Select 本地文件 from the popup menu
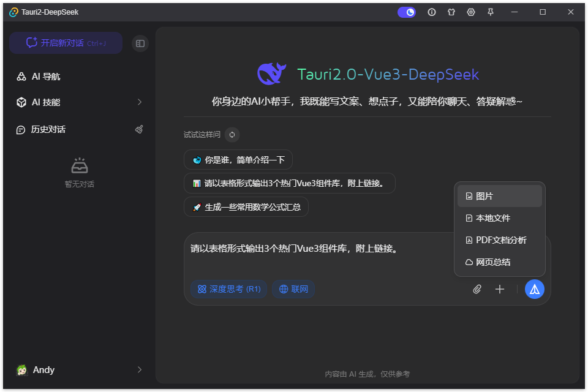The width and height of the screenshot is (588, 392). 500,218
